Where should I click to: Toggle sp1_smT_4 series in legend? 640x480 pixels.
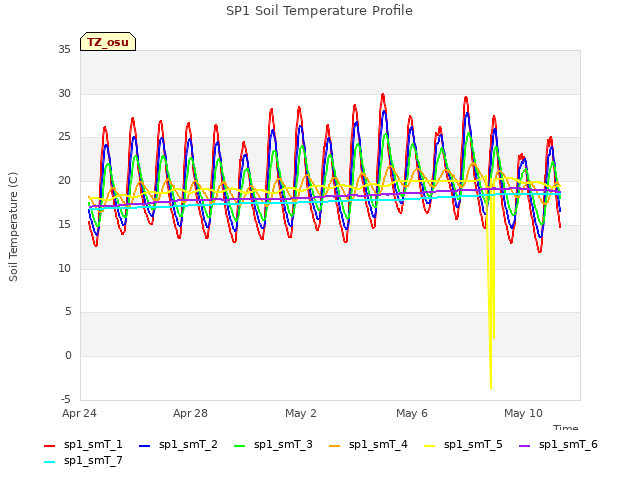coord(368,445)
